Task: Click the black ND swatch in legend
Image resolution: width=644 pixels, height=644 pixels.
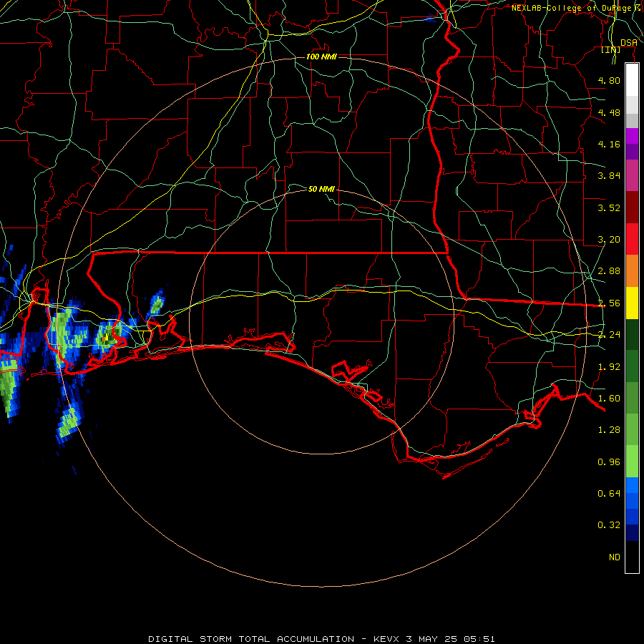Action: tap(632, 557)
